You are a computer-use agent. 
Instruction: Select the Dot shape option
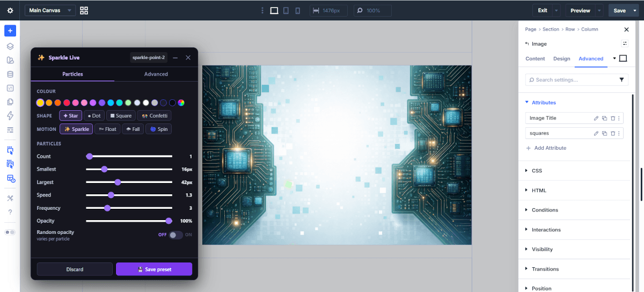[x=94, y=115]
